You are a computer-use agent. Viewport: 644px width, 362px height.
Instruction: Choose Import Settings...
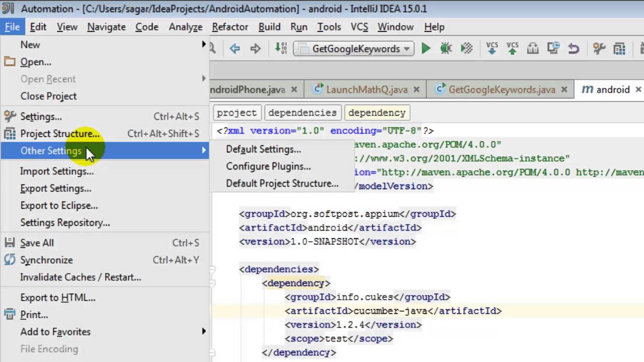pyautogui.click(x=105, y=171)
